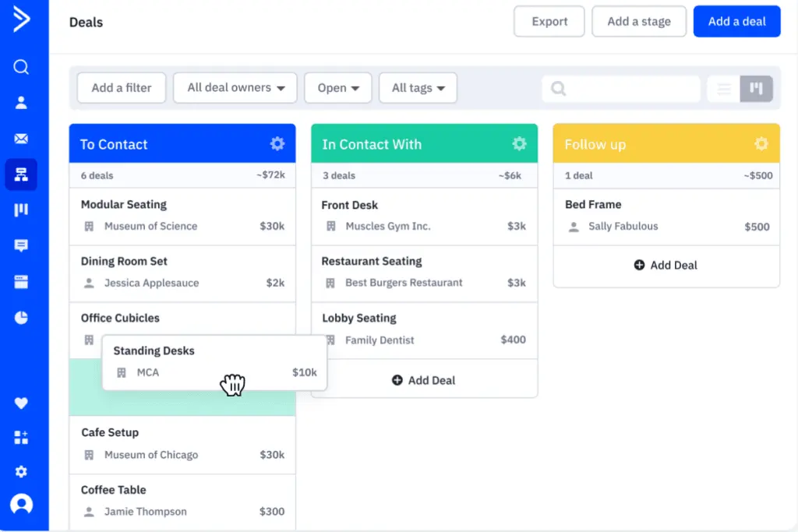Click the Export button
Image resolution: width=798 pixels, height=532 pixels.
(x=549, y=21)
